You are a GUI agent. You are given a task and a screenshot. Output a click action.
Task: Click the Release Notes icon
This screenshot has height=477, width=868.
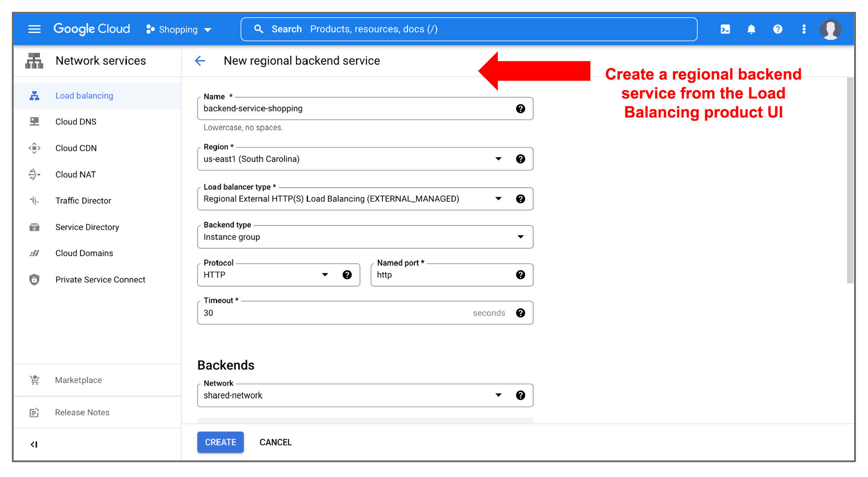34,412
